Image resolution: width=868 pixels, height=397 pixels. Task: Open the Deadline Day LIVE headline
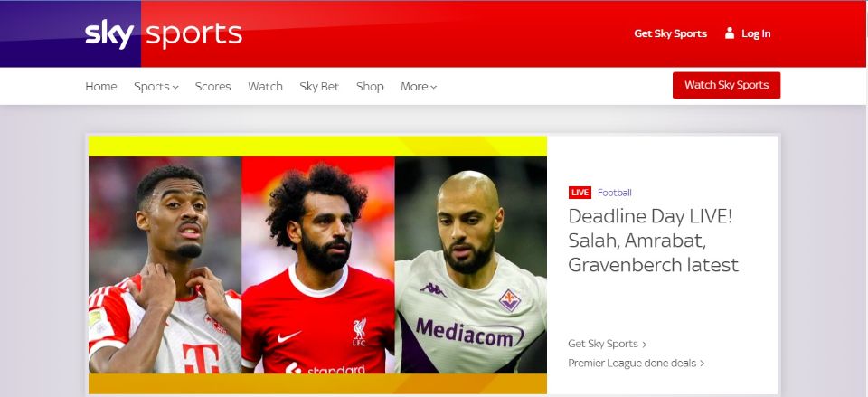click(x=653, y=241)
